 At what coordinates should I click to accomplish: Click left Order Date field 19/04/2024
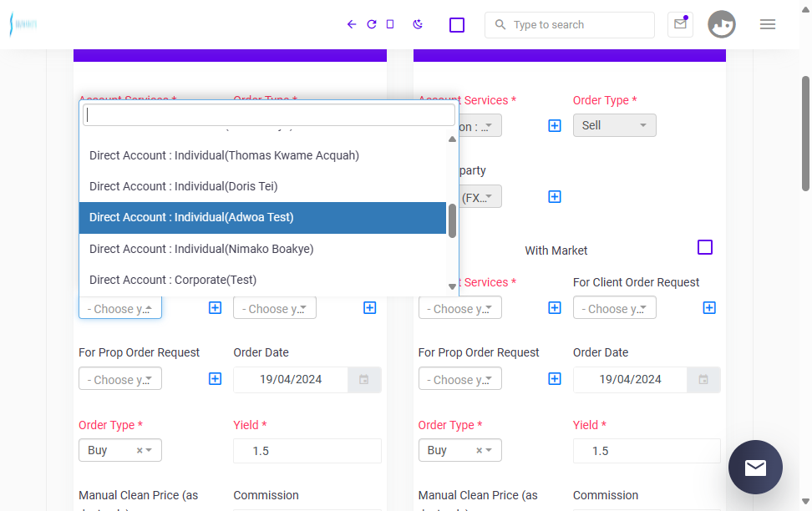[x=291, y=380]
